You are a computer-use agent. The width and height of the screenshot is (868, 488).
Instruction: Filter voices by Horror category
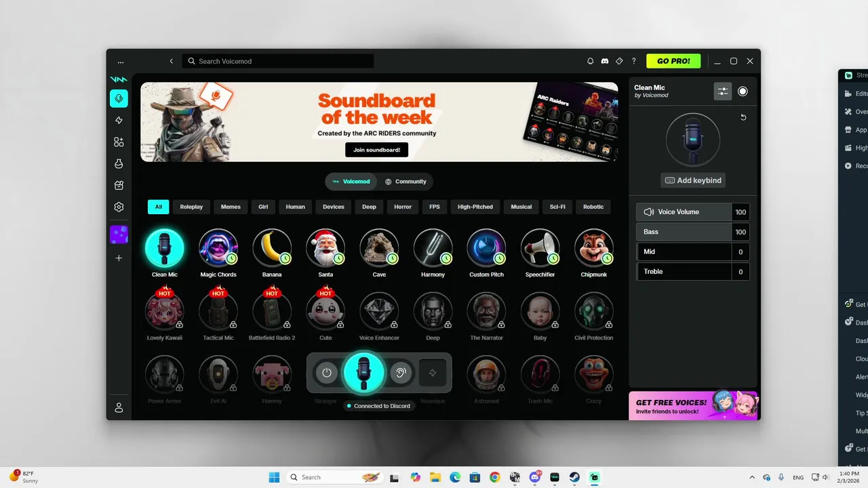tap(403, 207)
